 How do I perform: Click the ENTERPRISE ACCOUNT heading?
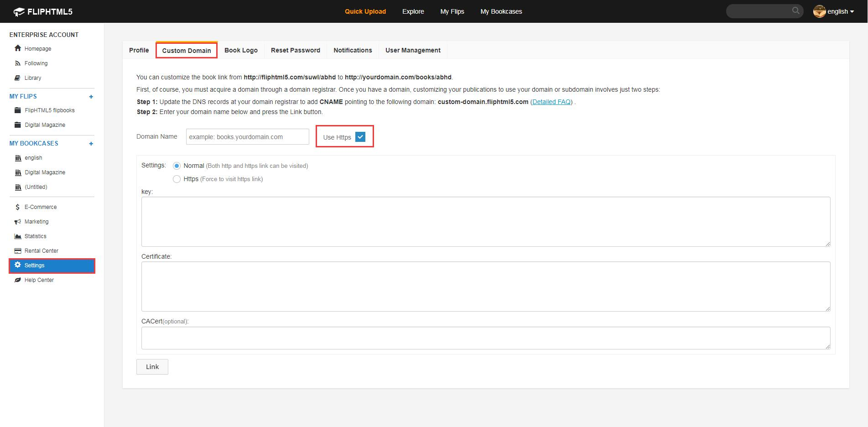(44, 35)
